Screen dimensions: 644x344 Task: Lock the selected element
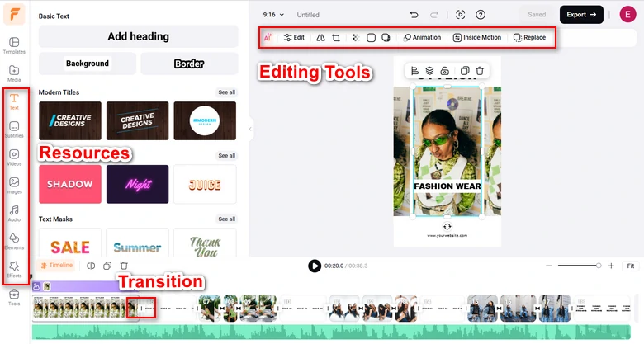[445, 71]
